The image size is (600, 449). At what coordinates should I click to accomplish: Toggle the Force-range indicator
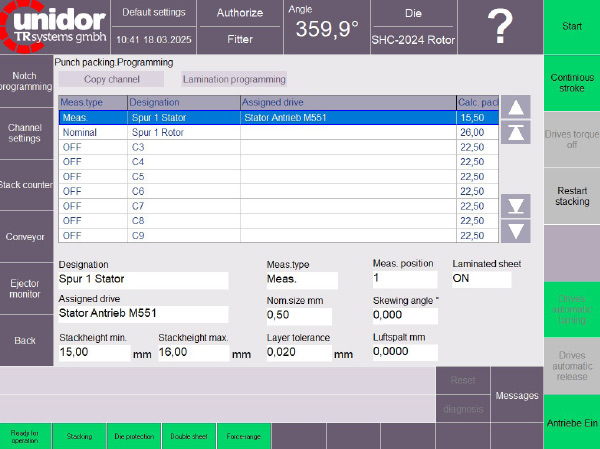click(244, 436)
